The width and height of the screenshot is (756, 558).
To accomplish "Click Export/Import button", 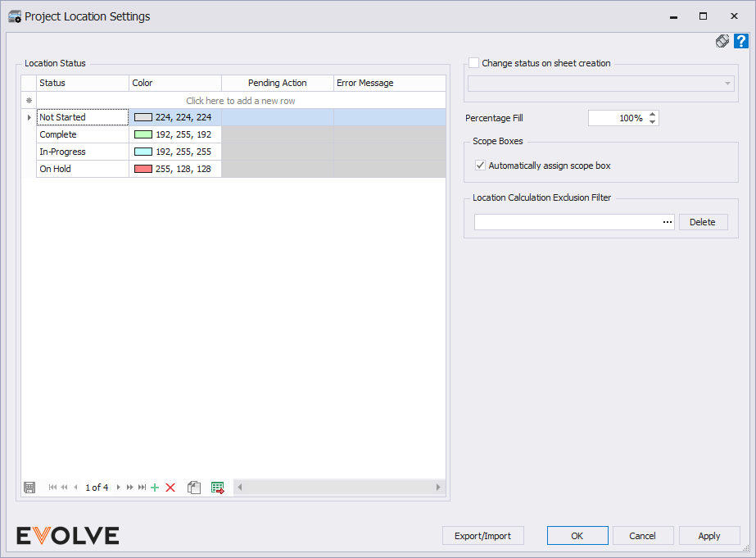I will tap(483, 536).
